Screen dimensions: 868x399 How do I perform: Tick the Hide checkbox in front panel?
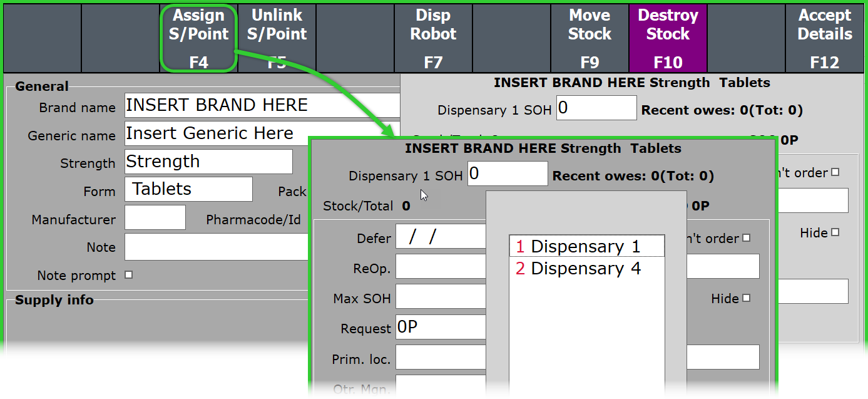pyautogui.click(x=746, y=298)
